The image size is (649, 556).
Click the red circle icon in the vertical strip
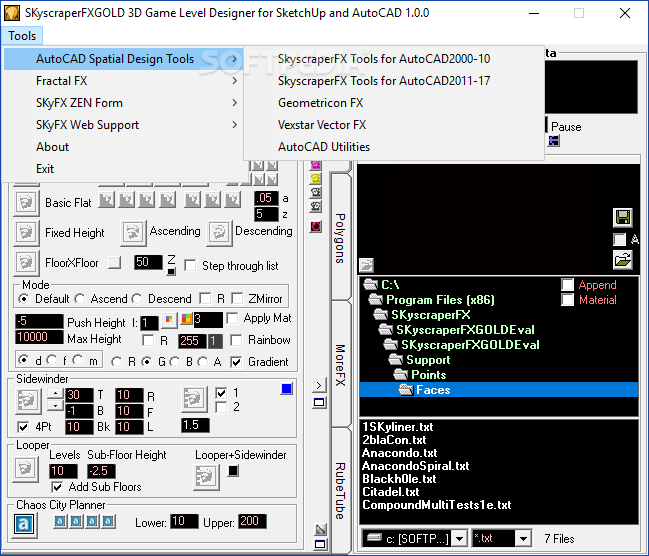click(316, 226)
